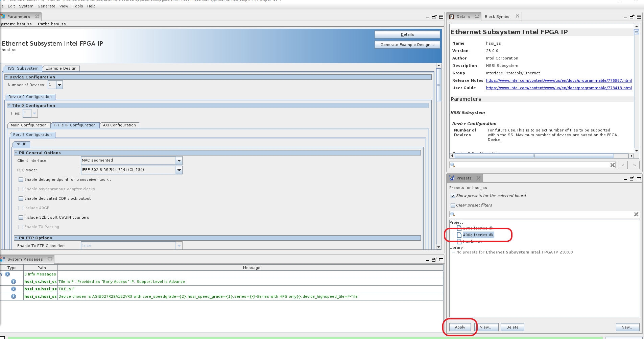Toggle Enable dedicated CDR clock output
Image resolution: width=644 pixels, height=339 pixels.
[x=21, y=198]
